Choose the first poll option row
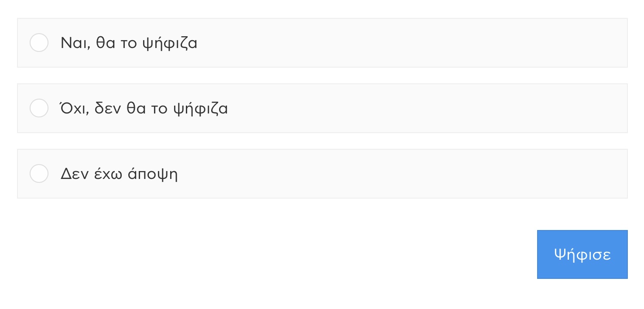Viewport: 644px width, 309px height. tap(322, 43)
